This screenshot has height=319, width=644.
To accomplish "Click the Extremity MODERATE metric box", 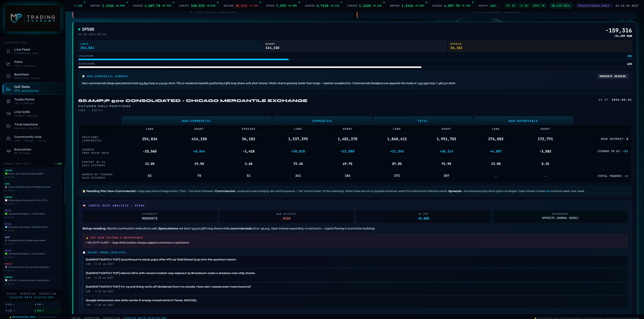I will pos(150,216).
